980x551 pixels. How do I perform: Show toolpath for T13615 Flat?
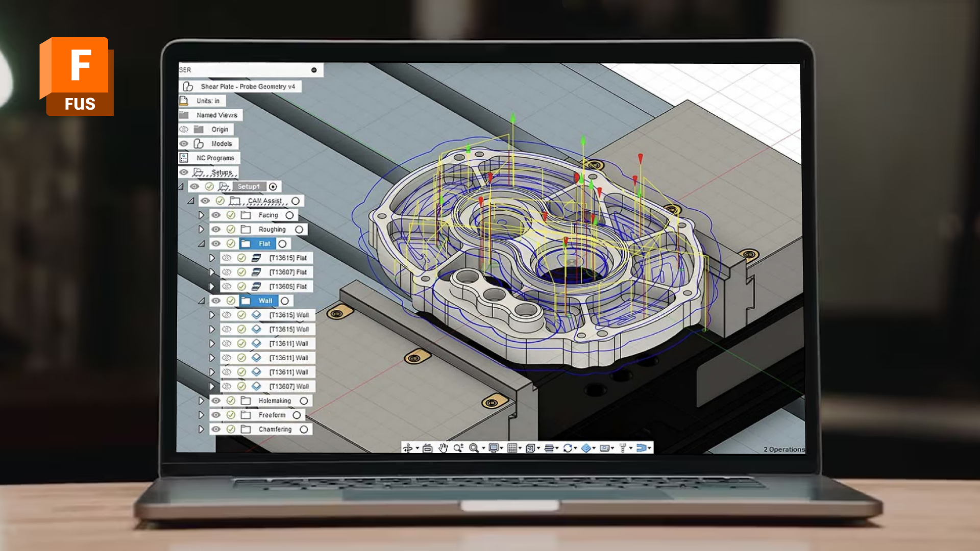227,258
